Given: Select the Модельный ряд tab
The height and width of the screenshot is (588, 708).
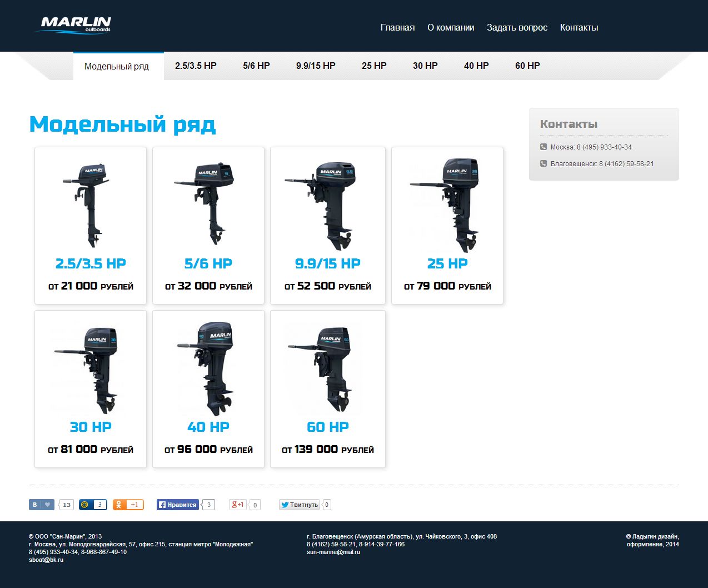Looking at the screenshot, I should (x=117, y=66).
